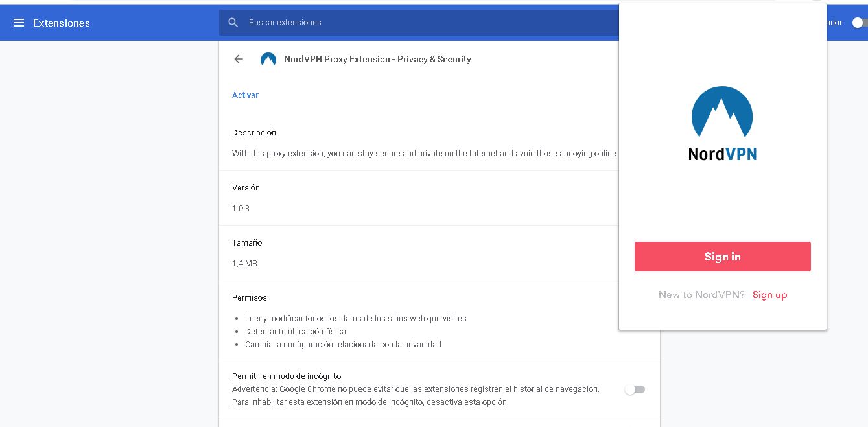
Task: Select the version value 1.0.3
Action: pyautogui.click(x=240, y=209)
